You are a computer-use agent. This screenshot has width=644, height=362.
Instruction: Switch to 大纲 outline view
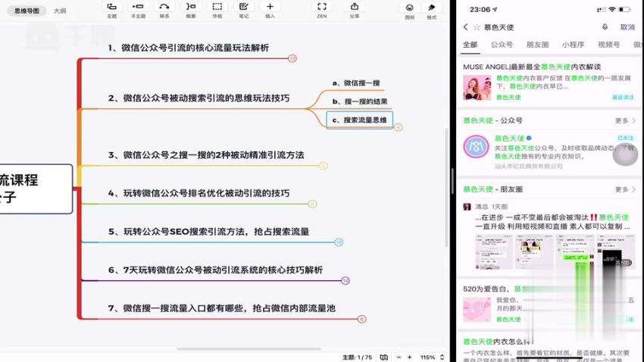pyautogui.click(x=60, y=11)
